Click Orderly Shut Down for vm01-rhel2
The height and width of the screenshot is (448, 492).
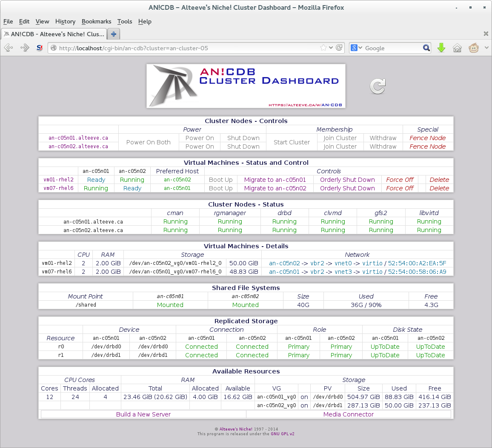[x=347, y=180]
